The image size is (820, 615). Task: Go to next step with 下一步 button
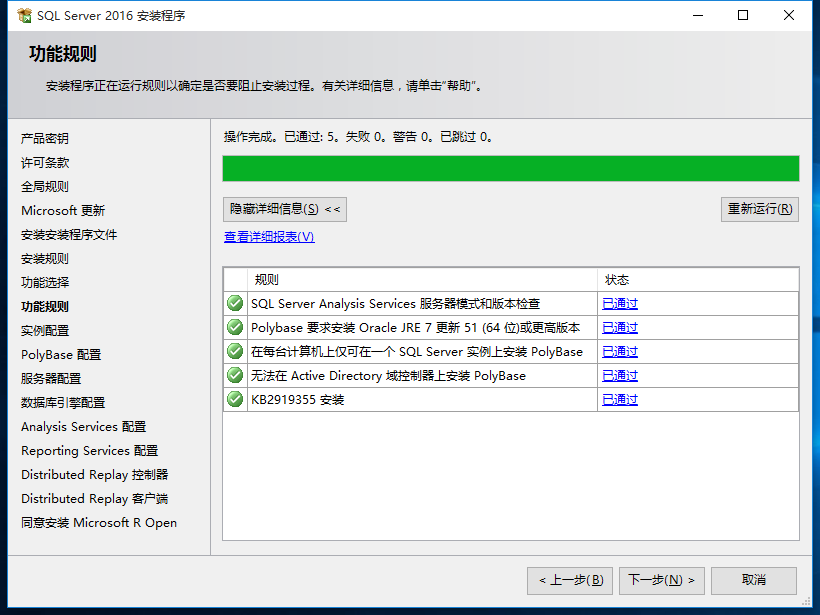[x=662, y=580]
